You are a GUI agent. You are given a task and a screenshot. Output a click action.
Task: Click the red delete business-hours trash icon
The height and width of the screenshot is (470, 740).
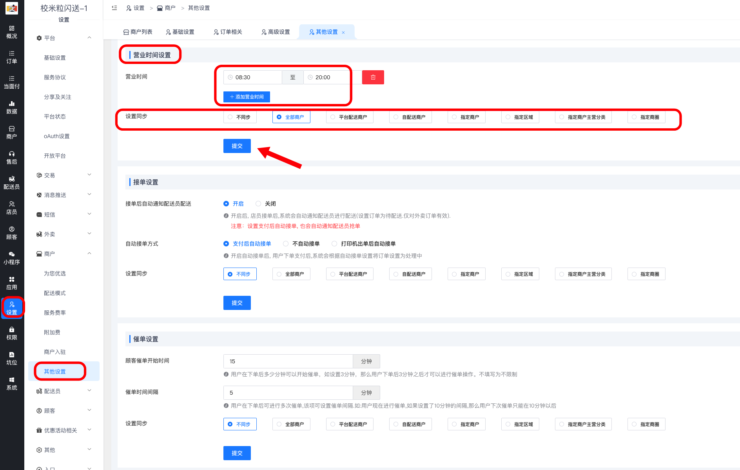[x=373, y=77]
